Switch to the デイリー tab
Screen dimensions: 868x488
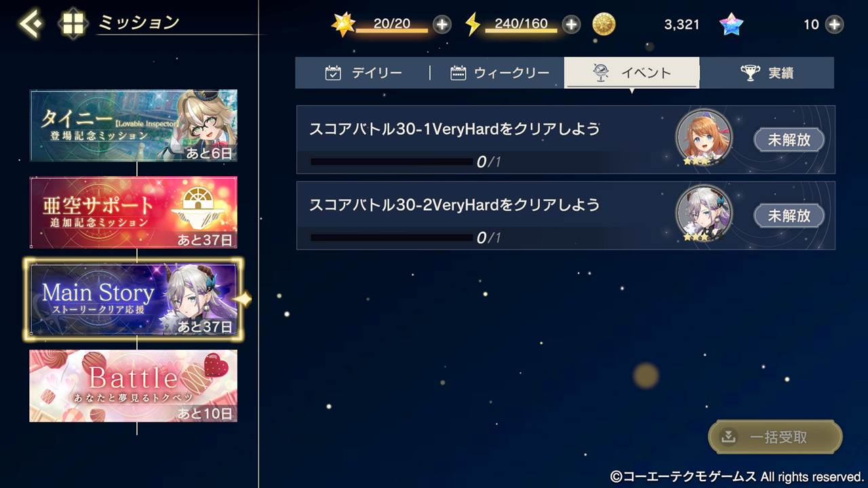pyautogui.click(x=363, y=73)
